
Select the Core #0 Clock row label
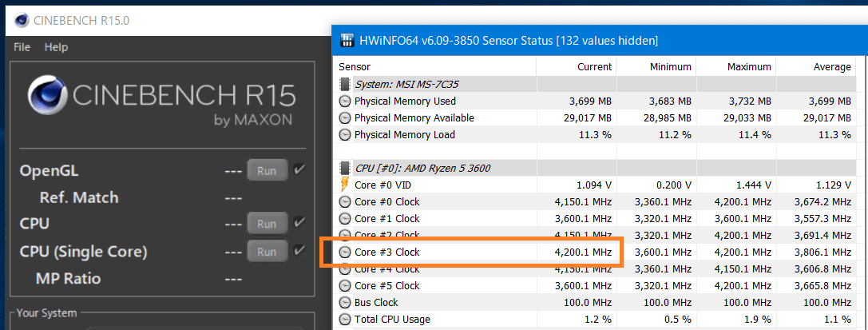pos(387,201)
